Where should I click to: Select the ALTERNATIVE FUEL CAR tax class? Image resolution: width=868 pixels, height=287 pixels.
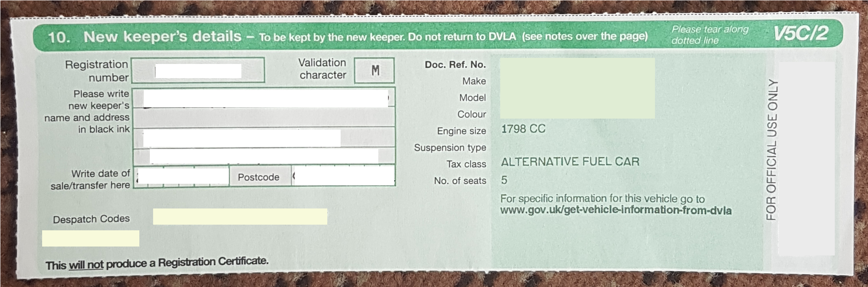[570, 162]
